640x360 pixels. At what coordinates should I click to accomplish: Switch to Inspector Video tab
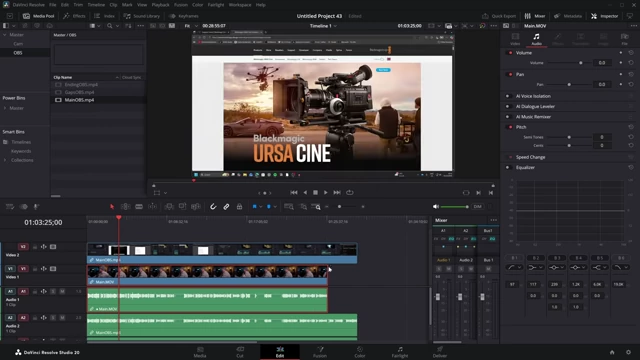[x=515, y=39]
